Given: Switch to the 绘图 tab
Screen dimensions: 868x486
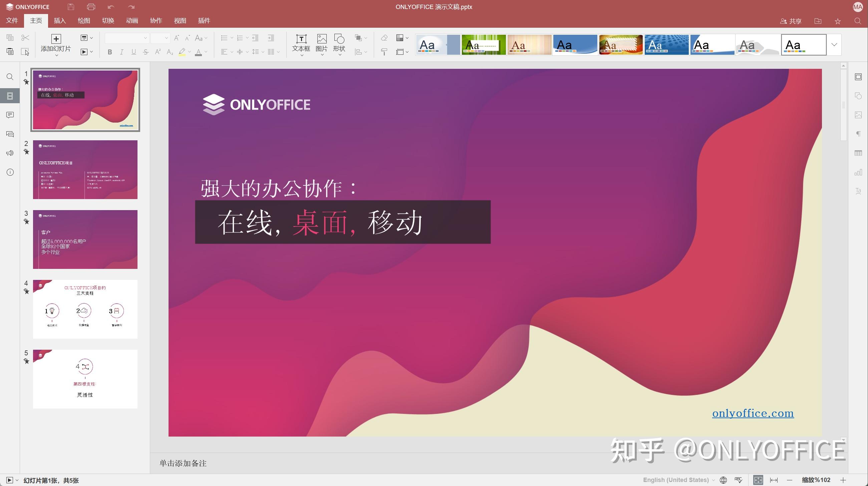Looking at the screenshot, I should click(84, 21).
